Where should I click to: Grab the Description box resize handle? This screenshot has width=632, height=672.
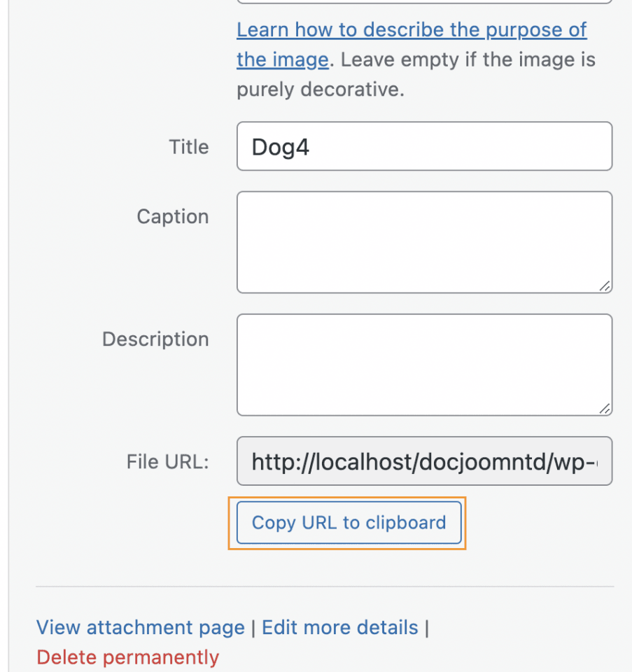point(605,408)
